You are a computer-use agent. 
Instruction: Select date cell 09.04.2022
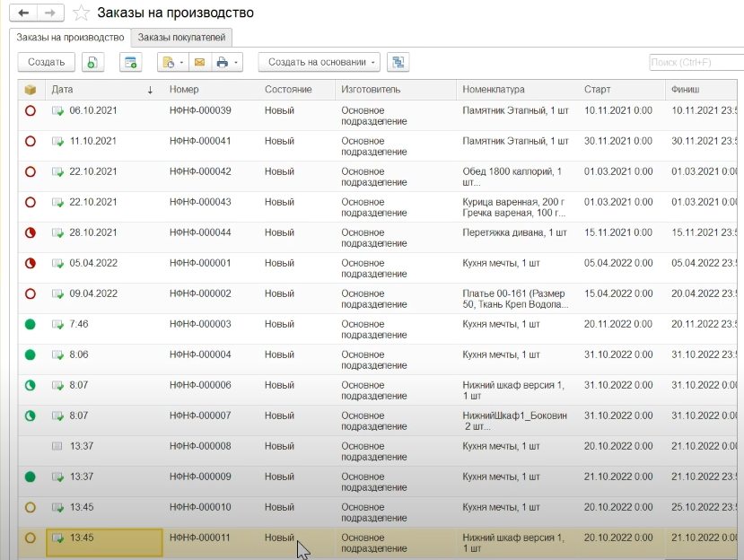point(93,293)
